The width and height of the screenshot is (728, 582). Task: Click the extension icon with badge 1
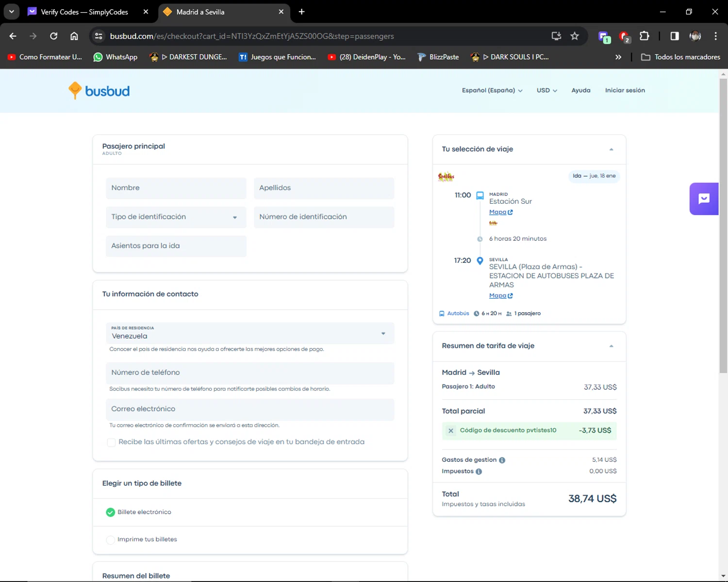coord(604,37)
